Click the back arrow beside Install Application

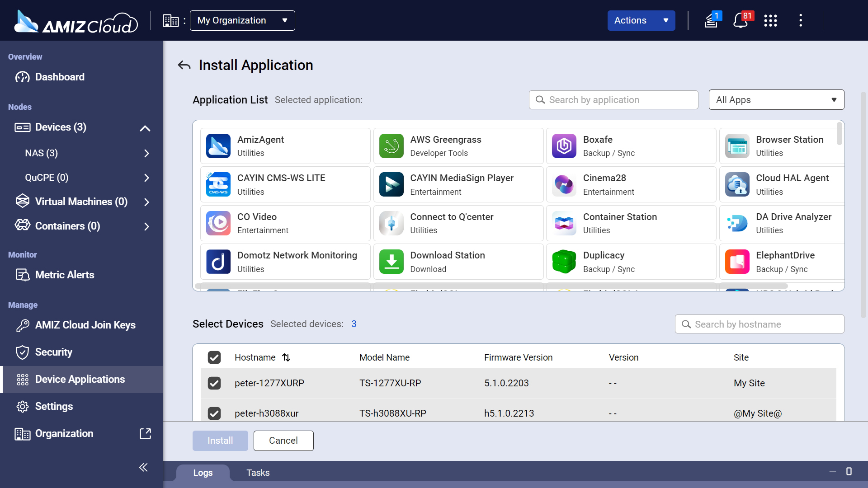point(184,66)
